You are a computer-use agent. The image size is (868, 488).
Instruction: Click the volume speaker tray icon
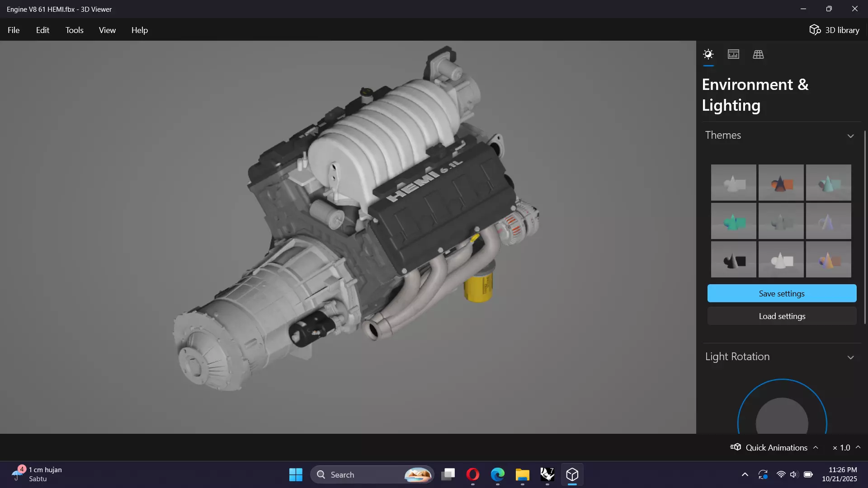pyautogui.click(x=794, y=474)
